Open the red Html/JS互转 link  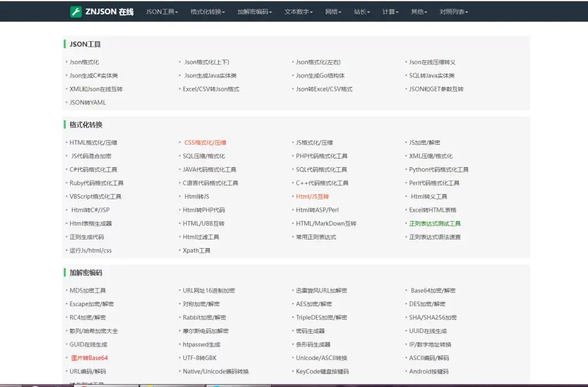(x=312, y=196)
